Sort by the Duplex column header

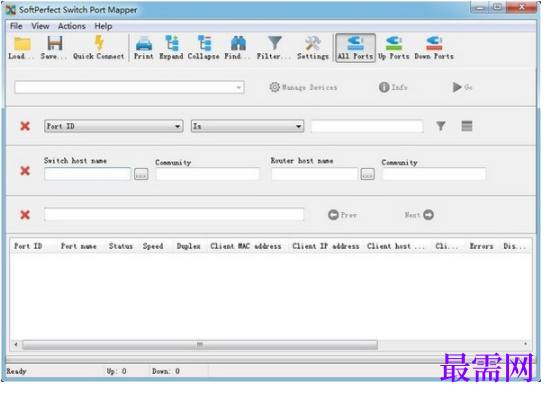tap(190, 246)
